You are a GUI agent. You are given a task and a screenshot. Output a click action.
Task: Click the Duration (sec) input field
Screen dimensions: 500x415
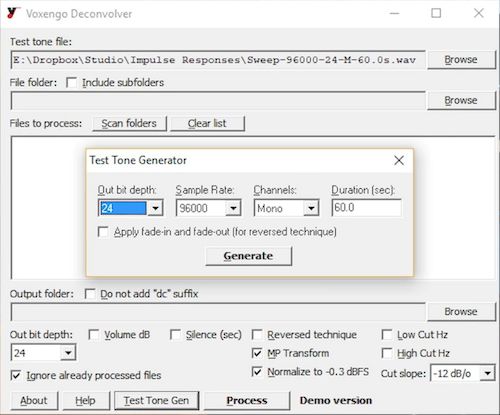[x=366, y=208]
